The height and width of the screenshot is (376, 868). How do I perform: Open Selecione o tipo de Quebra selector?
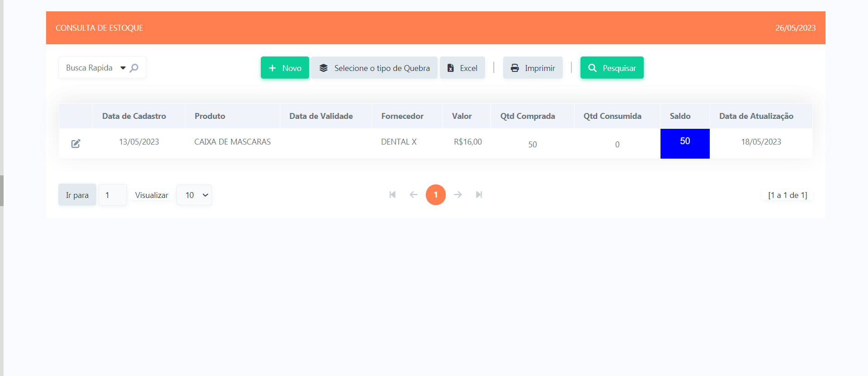point(374,68)
